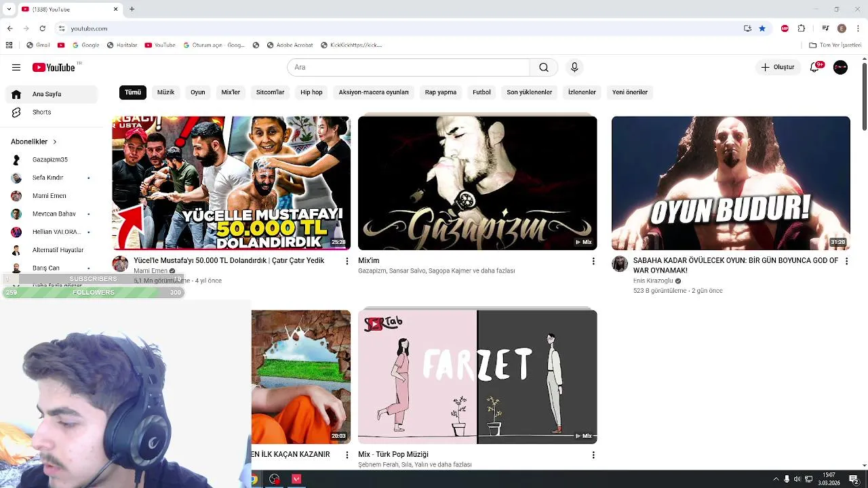
Task: Go back with browser back arrow
Action: click(x=9, y=28)
